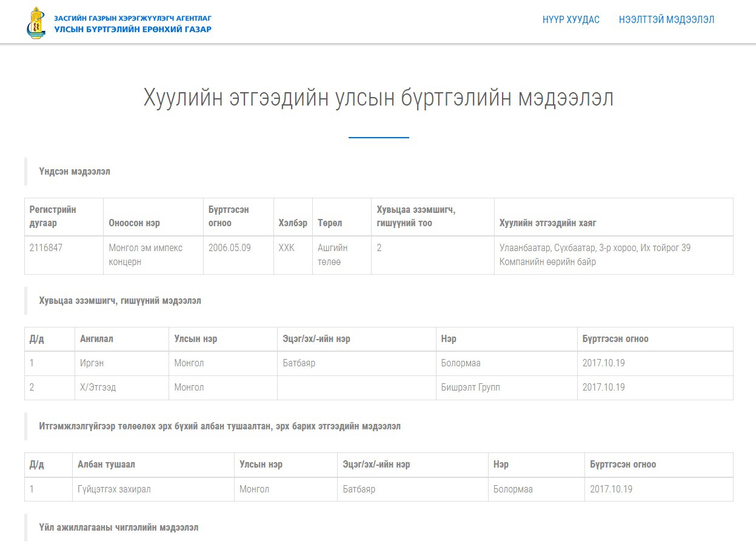This screenshot has width=756, height=544.
Task: Click the address cell with Улаанбаатар, Сүхбаатар
Action: coord(614,255)
